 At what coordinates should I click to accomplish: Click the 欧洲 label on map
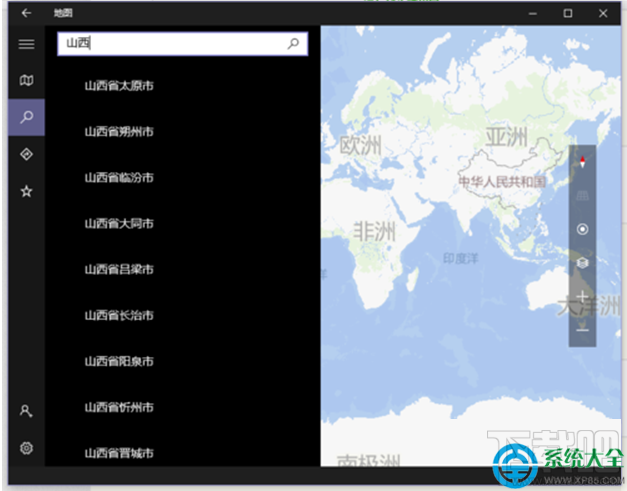click(360, 145)
